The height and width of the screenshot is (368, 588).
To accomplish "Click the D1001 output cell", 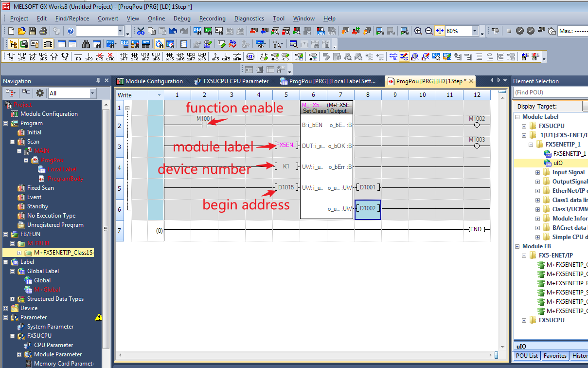I will coord(368,187).
